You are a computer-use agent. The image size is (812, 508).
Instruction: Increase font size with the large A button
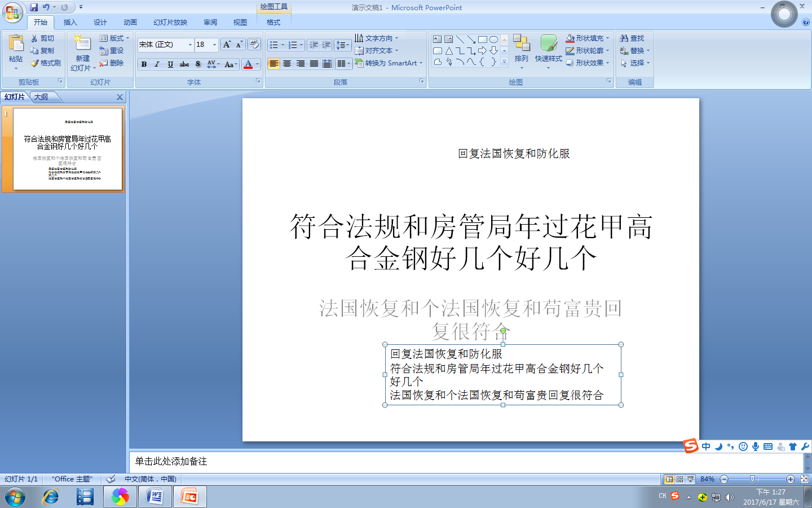tap(227, 45)
